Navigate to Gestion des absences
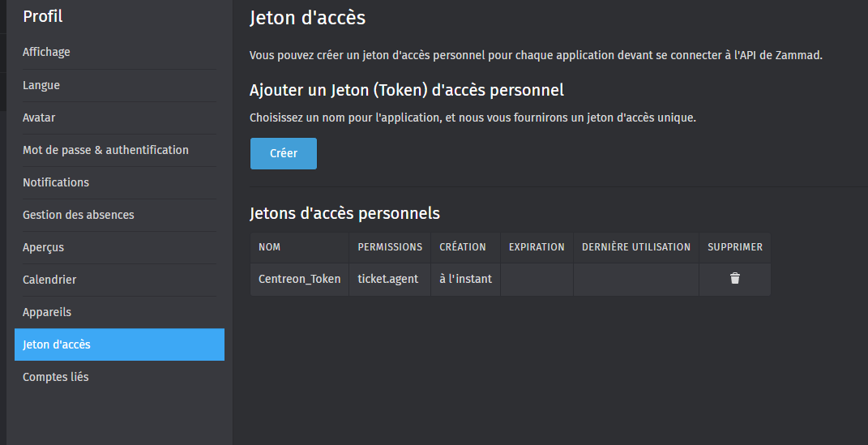The image size is (868, 445). click(79, 215)
